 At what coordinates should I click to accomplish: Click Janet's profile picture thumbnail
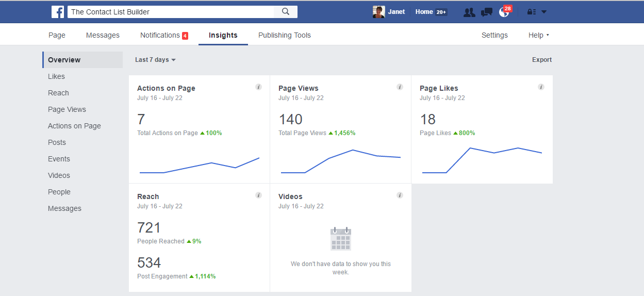click(x=378, y=12)
